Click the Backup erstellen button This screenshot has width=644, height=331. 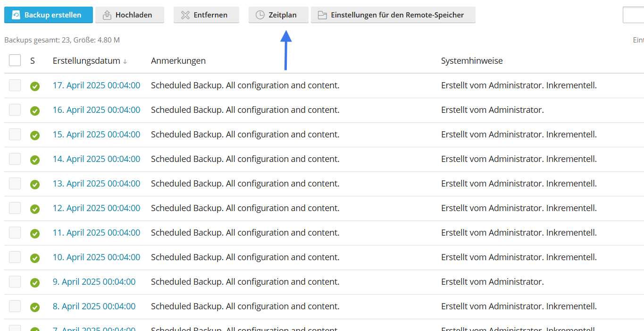pyautogui.click(x=48, y=15)
